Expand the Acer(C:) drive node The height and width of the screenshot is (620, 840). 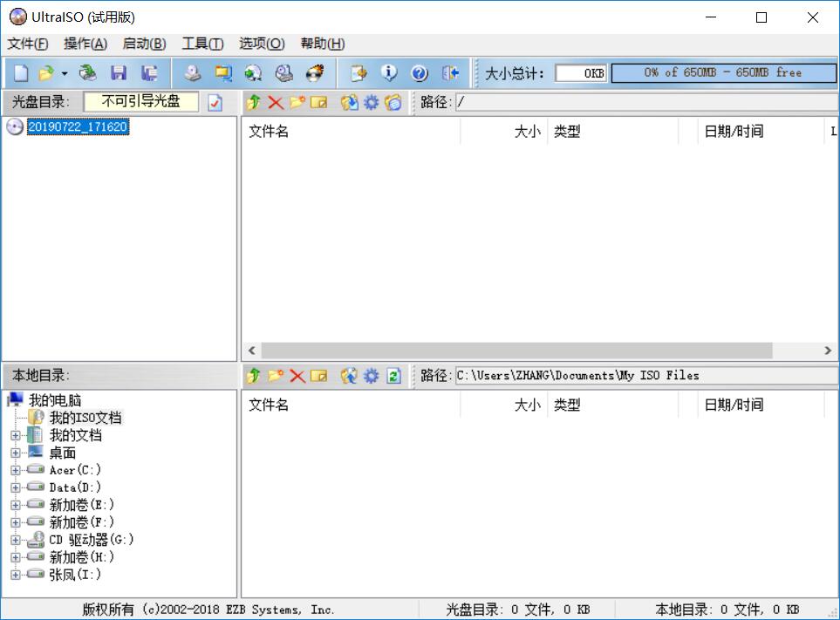tap(15, 470)
